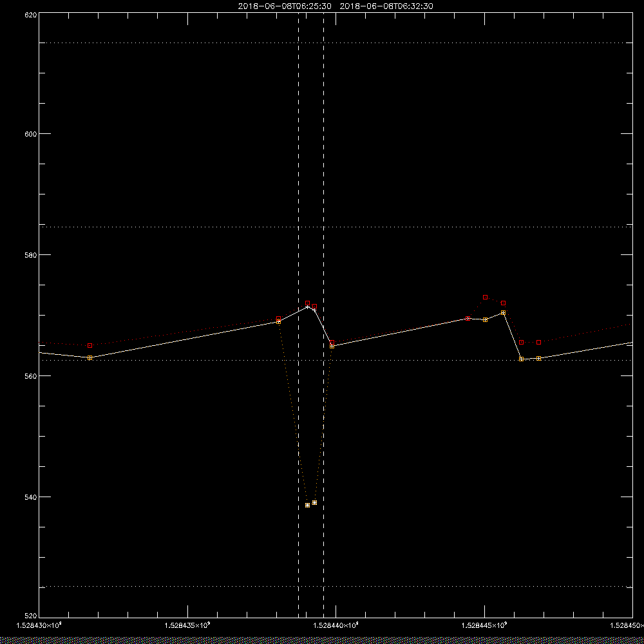Click the 580 y-axis label
Image resolution: width=644 pixels, height=644 pixels.
[32, 254]
